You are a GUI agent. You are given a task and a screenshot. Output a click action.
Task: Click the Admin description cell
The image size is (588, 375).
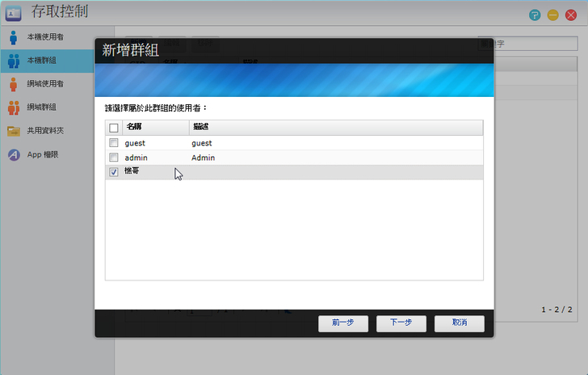204,158
